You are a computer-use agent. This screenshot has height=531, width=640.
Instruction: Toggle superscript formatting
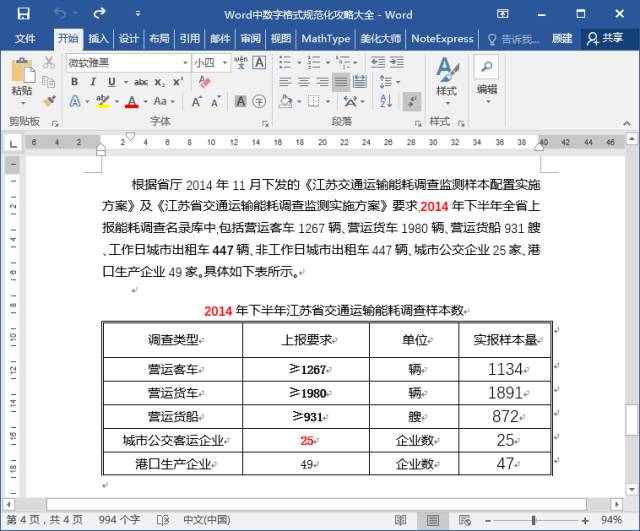(x=178, y=82)
